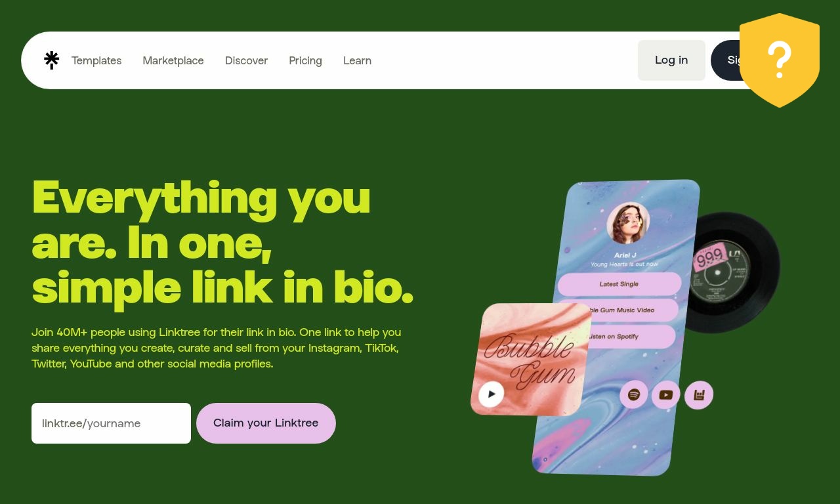Open the Templates menu item
The height and width of the screenshot is (504, 840).
pyautogui.click(x=96, y=60)
